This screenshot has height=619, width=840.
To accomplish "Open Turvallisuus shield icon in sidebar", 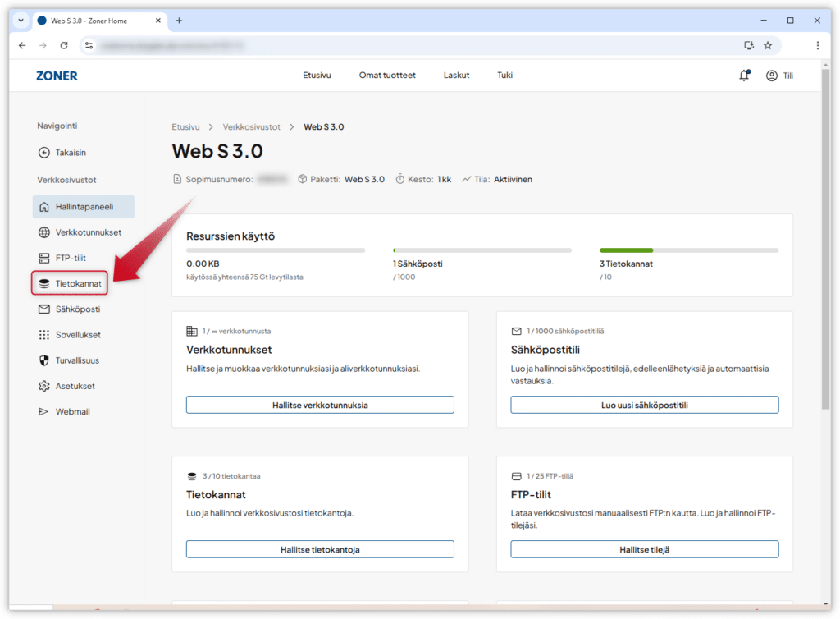I will (44, 360).
